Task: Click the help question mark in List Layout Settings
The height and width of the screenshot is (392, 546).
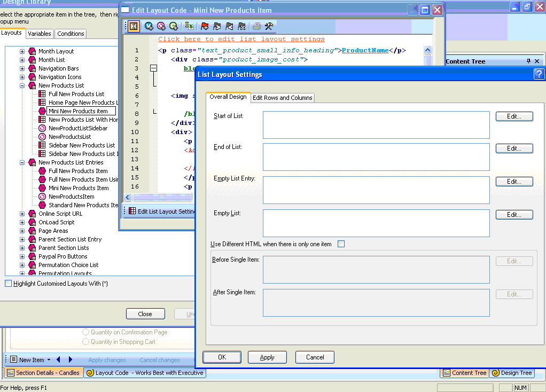Action: click(539, 74)
